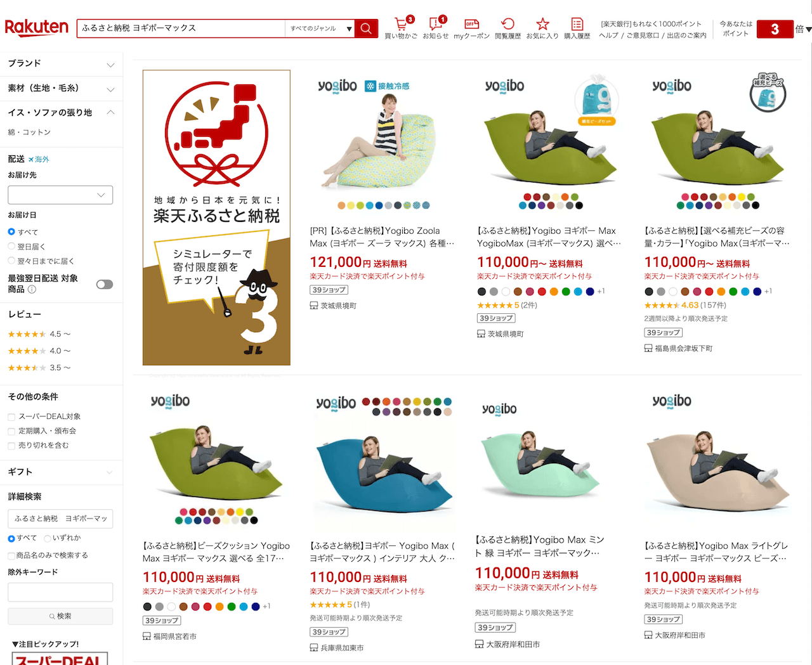Image resolution: width=812 pixels, height=665 pixels.
Task: Open the すべてのジャンル genre dropdown
Action: [320, 29]
